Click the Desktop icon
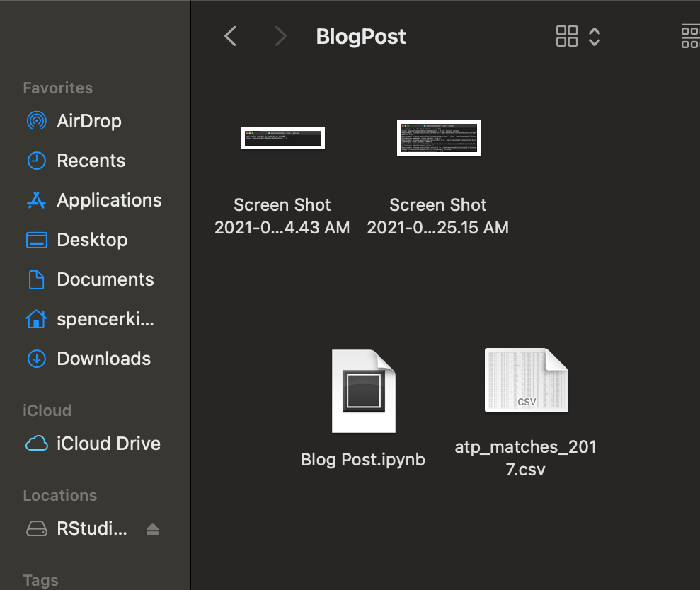Image resolution: width=700 pixels, height=590 pixels. click(x=37, y=240)
